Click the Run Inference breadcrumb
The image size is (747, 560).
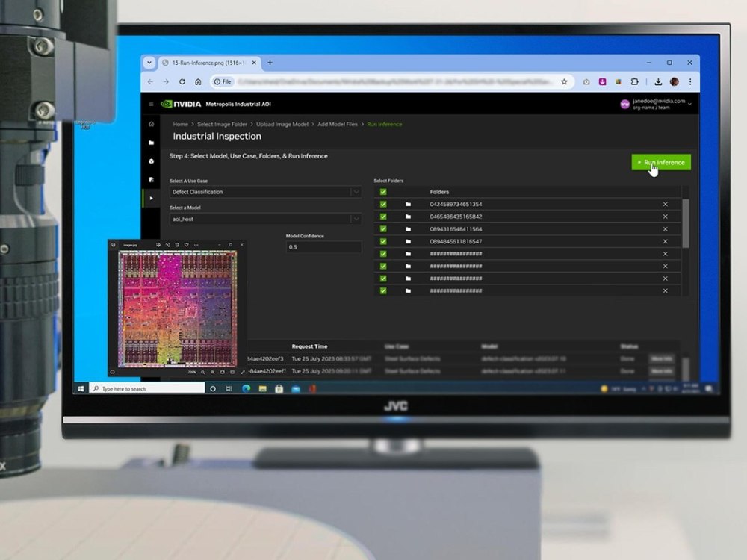coord(385,124)
